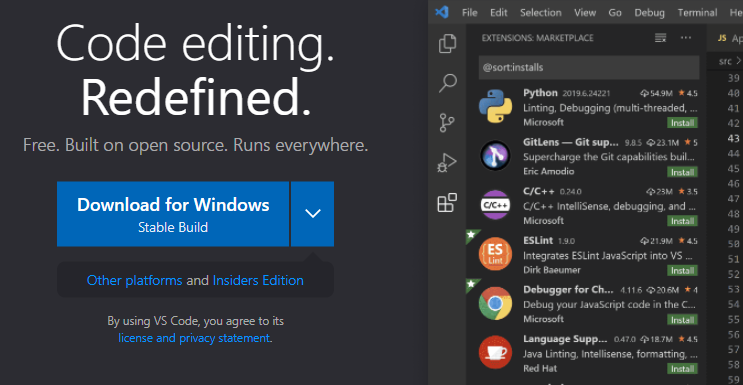The height and width of the screenshot is (385, 743).
Task: Click the ESLint version 1.9.0 text
Action: click(x=565, y=241)
